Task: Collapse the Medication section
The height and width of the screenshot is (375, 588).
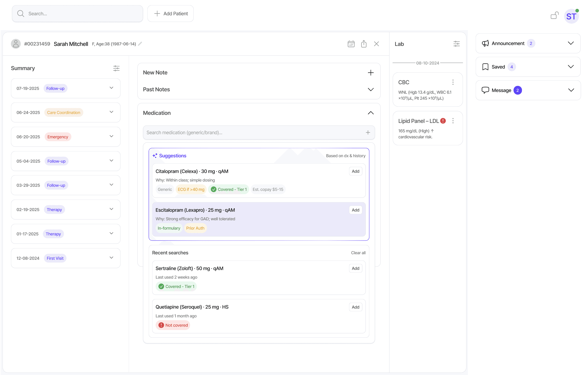Action: [370, 113]
